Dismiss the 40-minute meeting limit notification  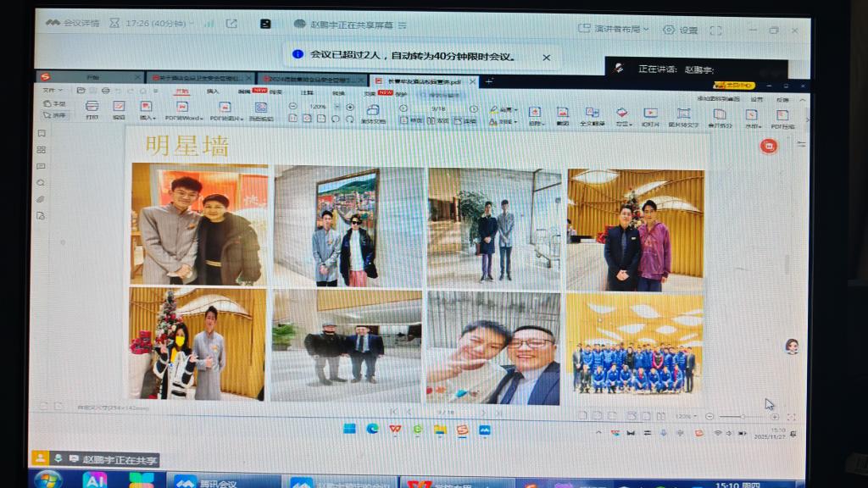547,57
